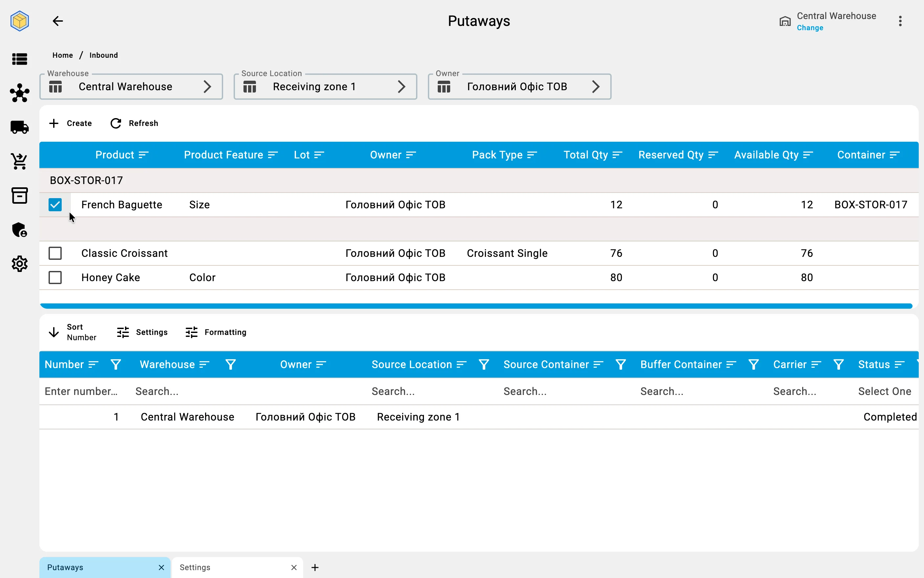Open the shield user sidebar icon
The height and width of the screenshot is (578, 924).
click(19, 230)
